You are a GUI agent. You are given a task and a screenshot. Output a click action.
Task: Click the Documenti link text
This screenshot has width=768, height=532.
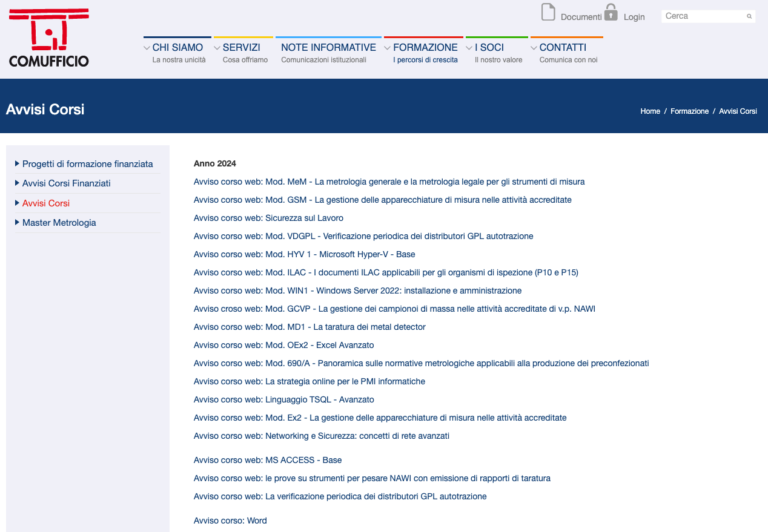pyautogui.click(x=581, y=17)
